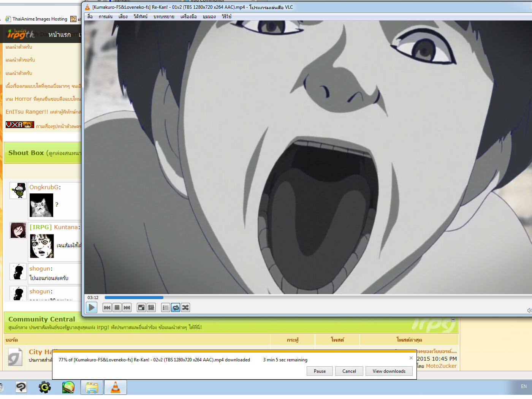Click the irpgth site logo

(21, 34)
